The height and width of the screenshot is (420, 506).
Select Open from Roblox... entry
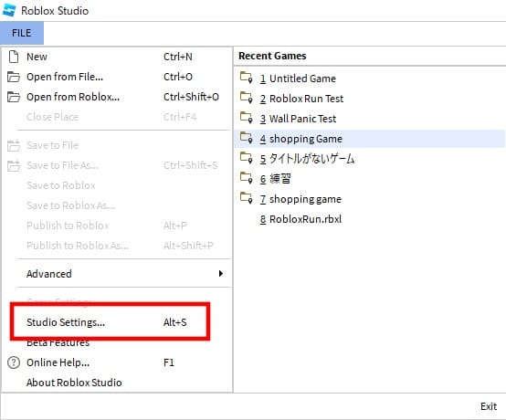(117, 97)
